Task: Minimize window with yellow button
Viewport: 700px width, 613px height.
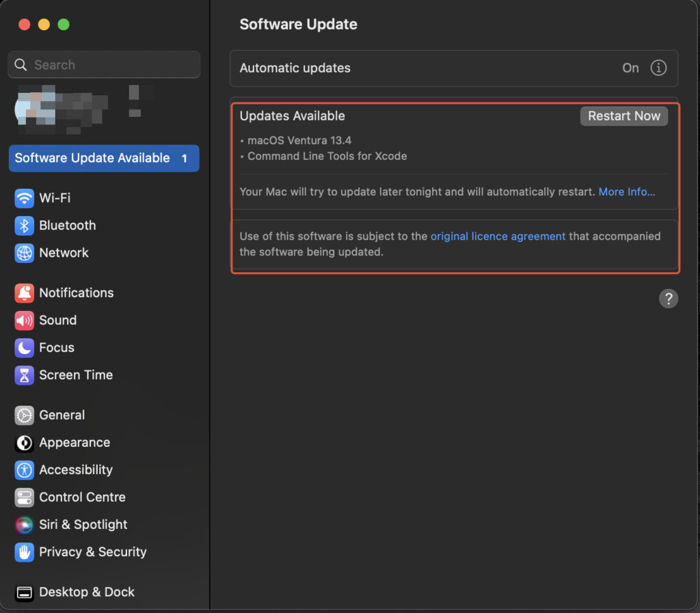Action: pos(44,25)
